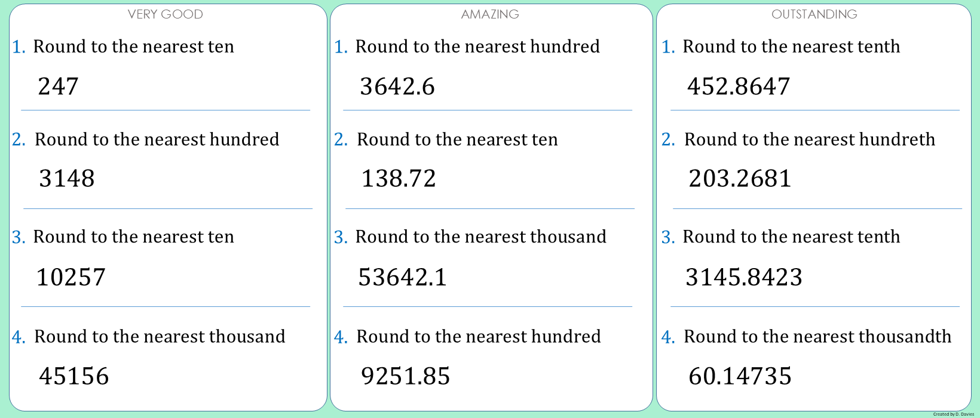The image size is (980, 418).
Task: Click the OUTSTANDING column heading
Action: 814,14
